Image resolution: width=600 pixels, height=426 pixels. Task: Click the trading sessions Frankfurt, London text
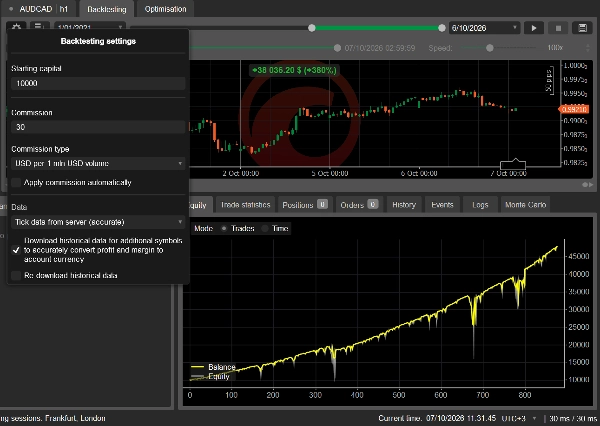(x=53, y=418)
